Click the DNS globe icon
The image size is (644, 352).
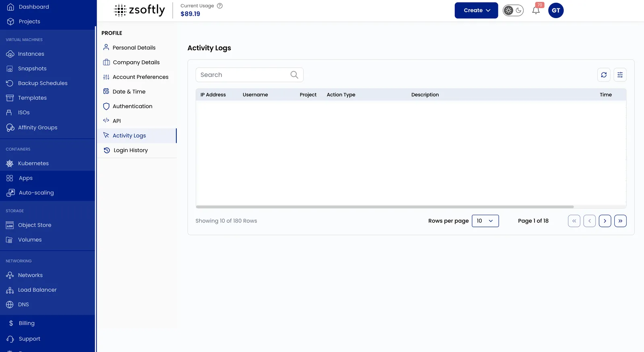tap(10, 305)
